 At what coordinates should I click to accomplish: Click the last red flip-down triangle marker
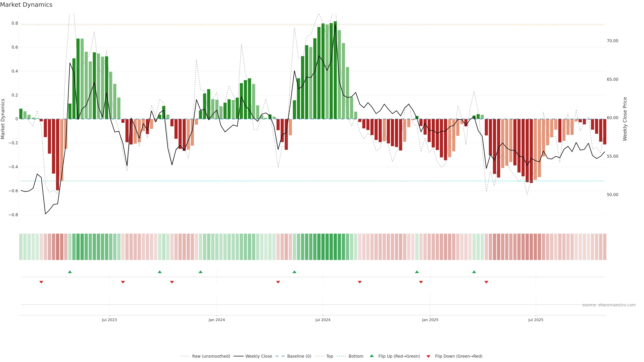click(486, 282)
